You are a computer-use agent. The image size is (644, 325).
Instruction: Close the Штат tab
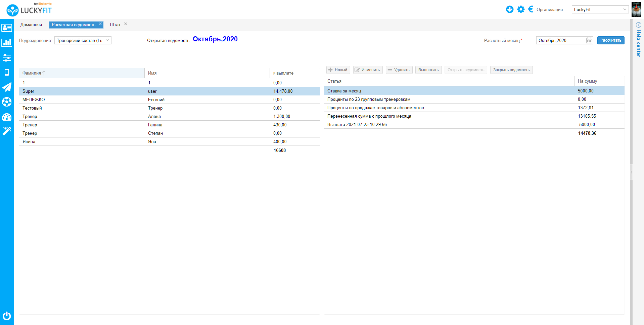[126, 24]
